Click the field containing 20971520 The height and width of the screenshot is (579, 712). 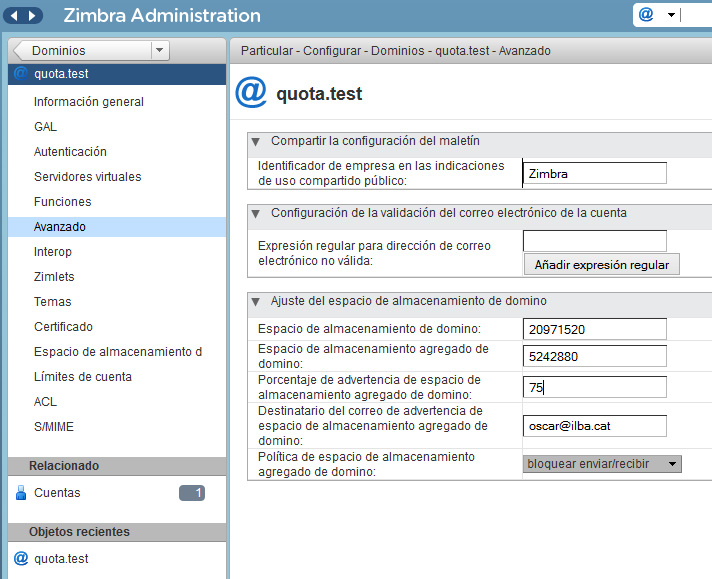coord(595,329)
